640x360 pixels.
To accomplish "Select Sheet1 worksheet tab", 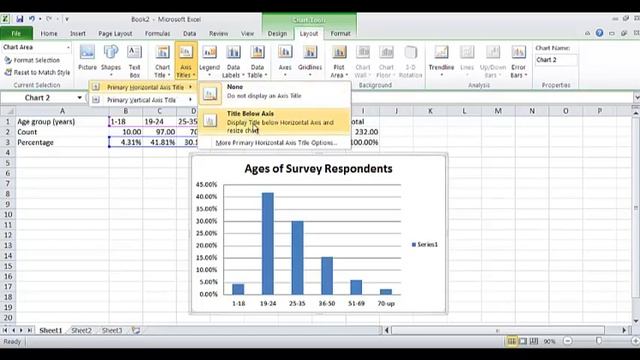I will 50,330.
